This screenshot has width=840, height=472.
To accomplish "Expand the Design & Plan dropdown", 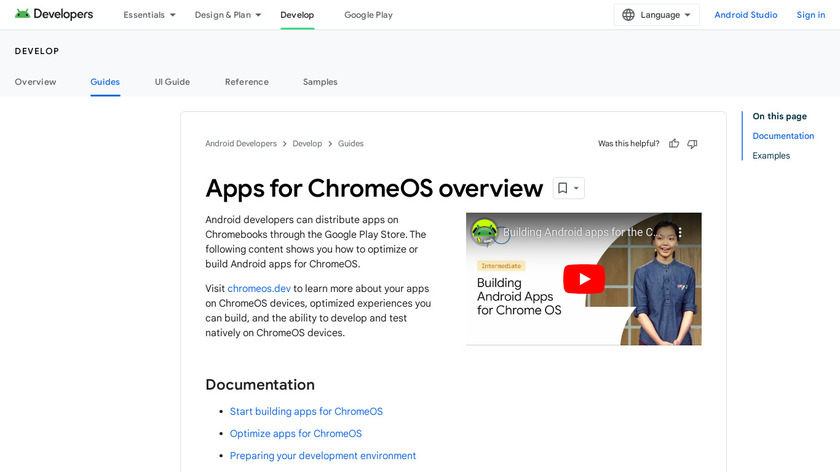I will (228, 15).
